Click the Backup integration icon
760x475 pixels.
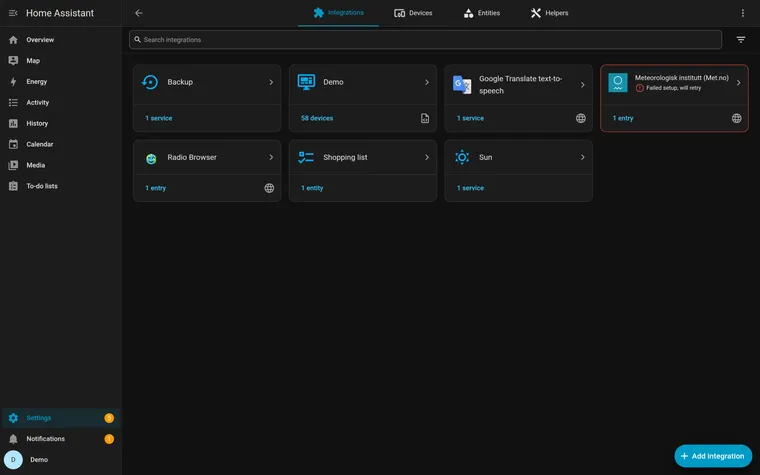(150, 82)
